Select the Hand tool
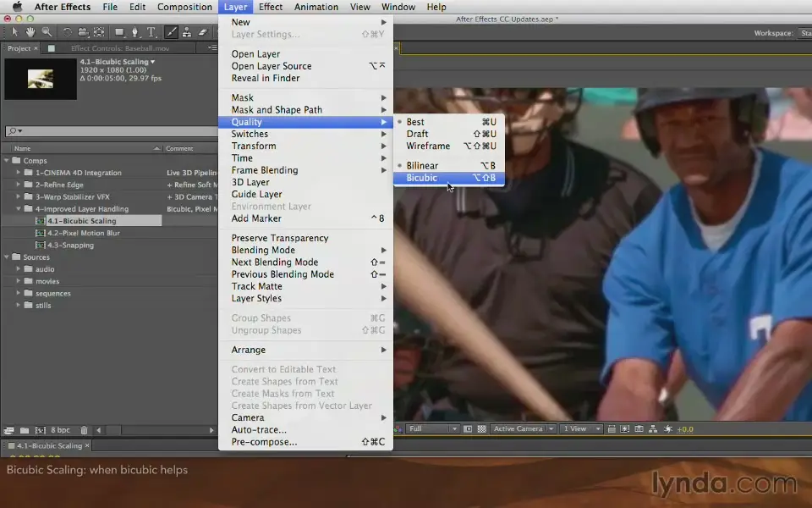Screen dimensions: 812x508 coord(30,32)
